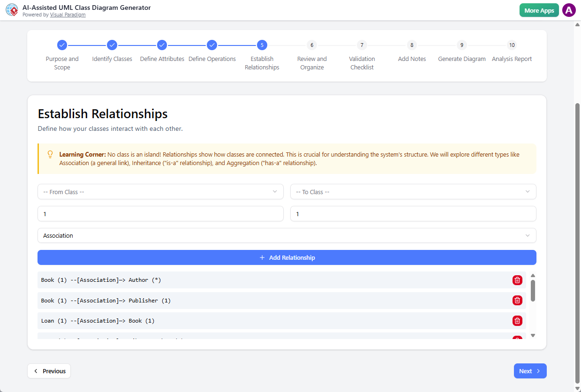Open the user avatar A icon

[x=569, y=10]
